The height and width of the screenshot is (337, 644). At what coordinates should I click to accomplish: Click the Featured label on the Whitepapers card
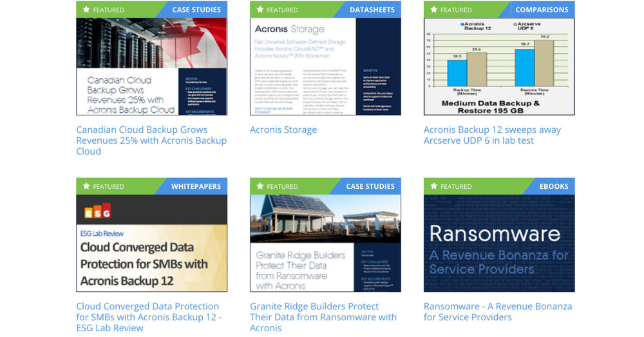coord(108,187)
